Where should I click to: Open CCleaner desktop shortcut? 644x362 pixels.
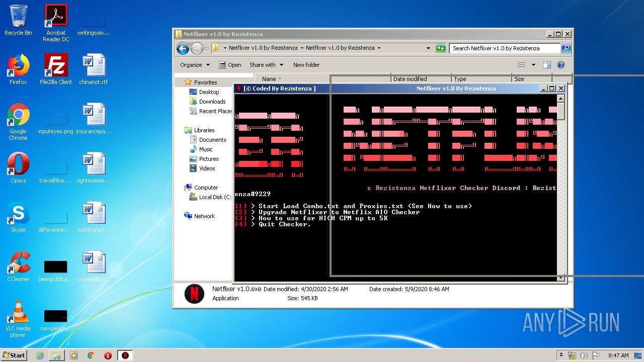pos(18,266)
